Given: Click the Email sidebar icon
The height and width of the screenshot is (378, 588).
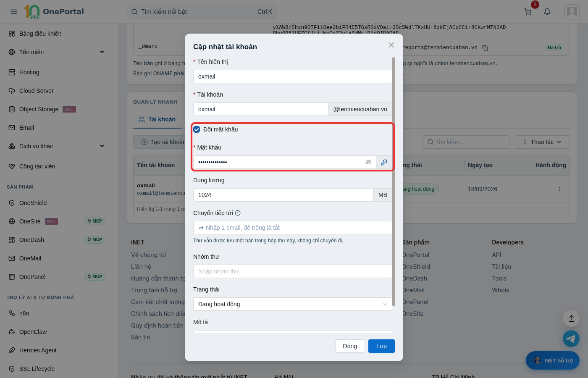Looking at the screenshot, I should click(12, 128).
